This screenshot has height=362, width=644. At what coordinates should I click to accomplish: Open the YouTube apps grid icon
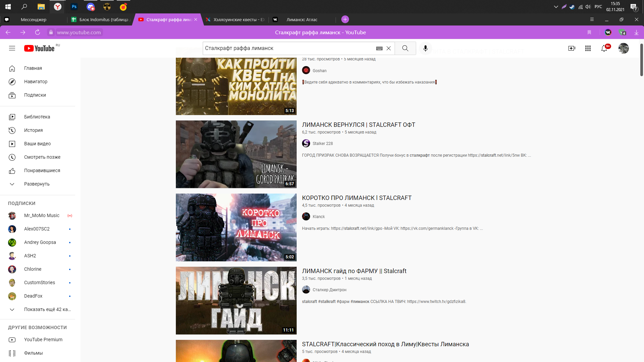click(x=588, y=48)
